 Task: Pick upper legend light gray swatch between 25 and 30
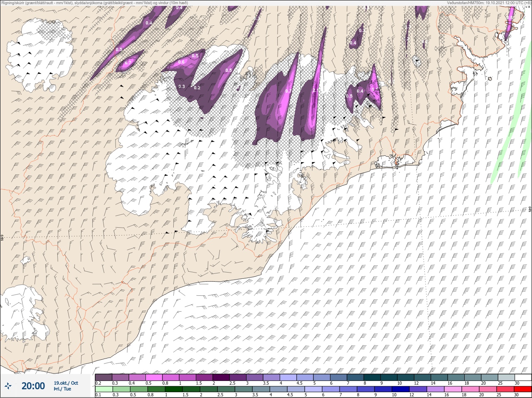[x=506, y=377]
